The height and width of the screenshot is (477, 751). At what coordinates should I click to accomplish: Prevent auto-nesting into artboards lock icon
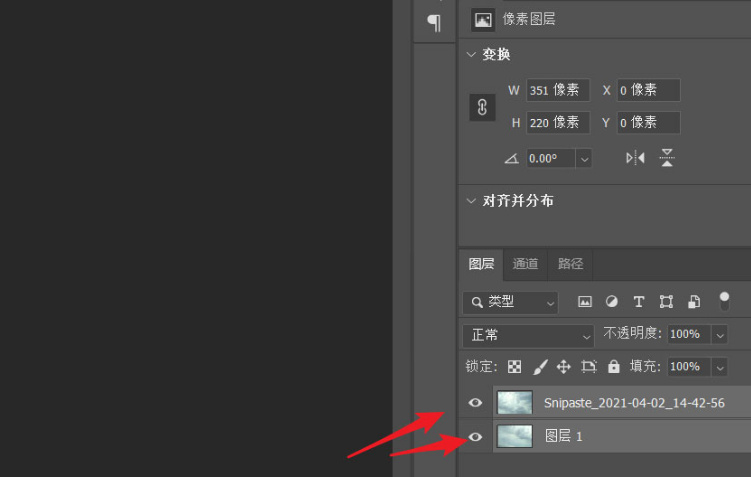[x=589, y=367]
